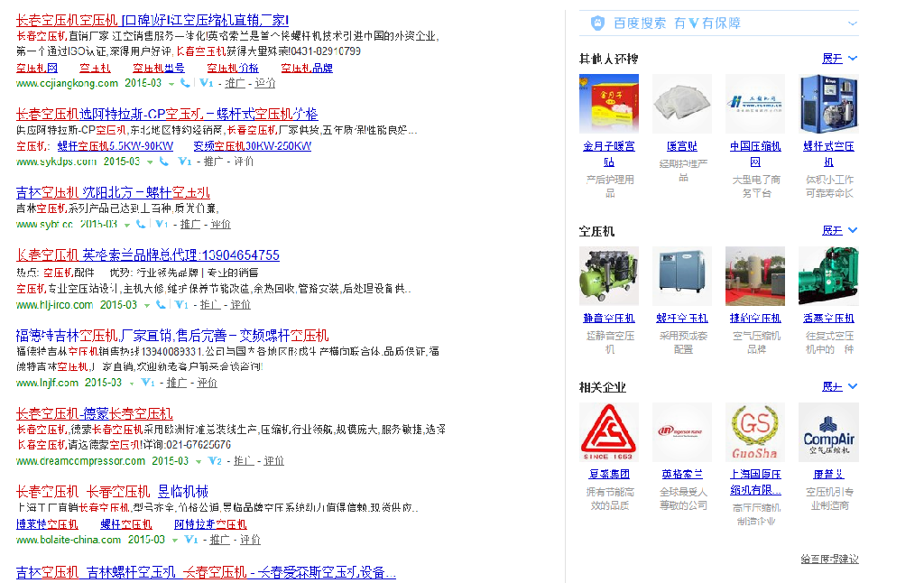Click the V1 badge beside www.ccjiangkong.com
Screen dimensions: 924x583
(206, 83)
